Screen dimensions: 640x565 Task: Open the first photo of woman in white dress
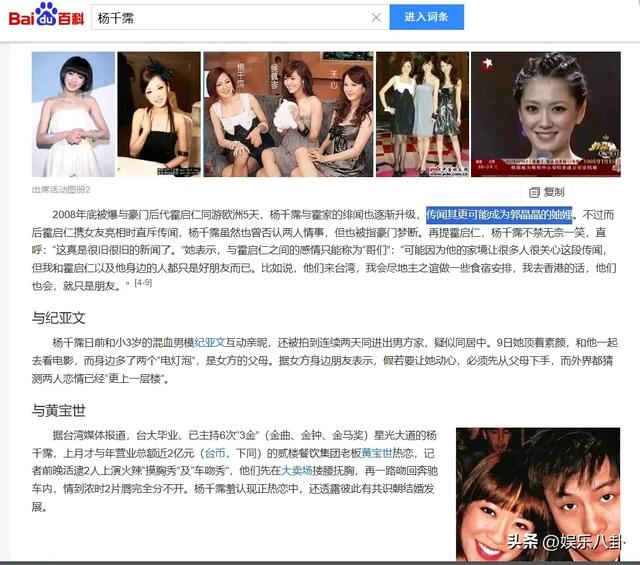tap(73, 114)
